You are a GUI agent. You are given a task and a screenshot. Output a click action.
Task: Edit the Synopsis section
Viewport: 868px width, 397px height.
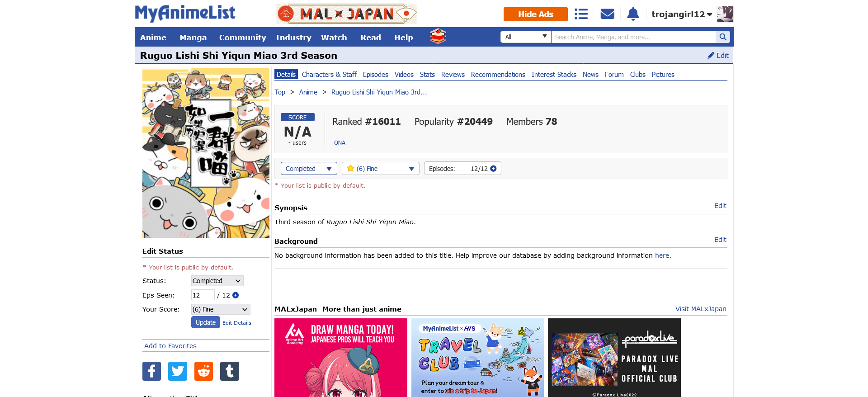point(720,206)
